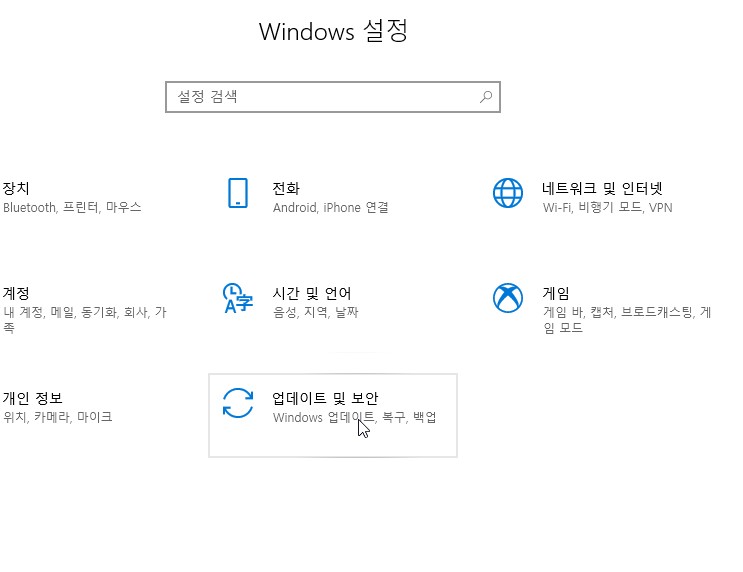Click the magnifier icon in the search box

(x=486, y=97)
